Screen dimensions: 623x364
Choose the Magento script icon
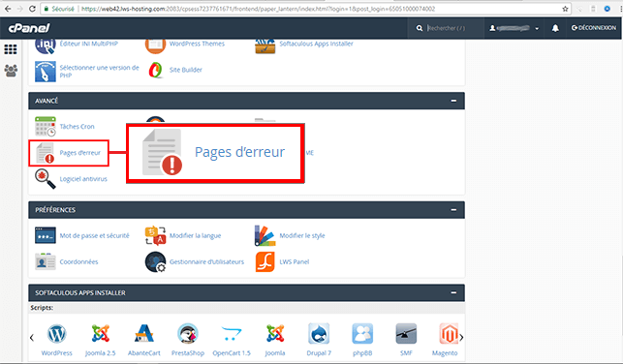(449, 334)
